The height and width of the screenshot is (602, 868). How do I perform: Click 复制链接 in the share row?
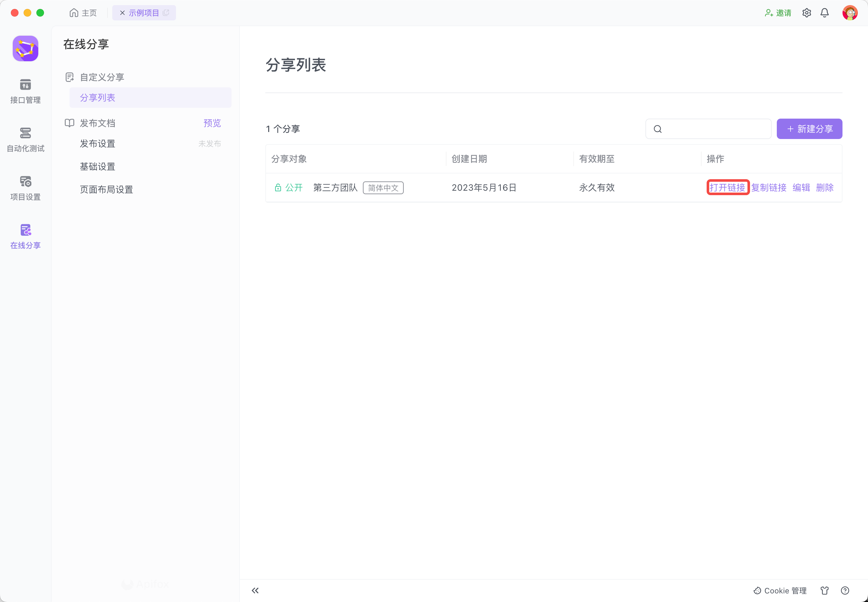click(x=769, y=187)
